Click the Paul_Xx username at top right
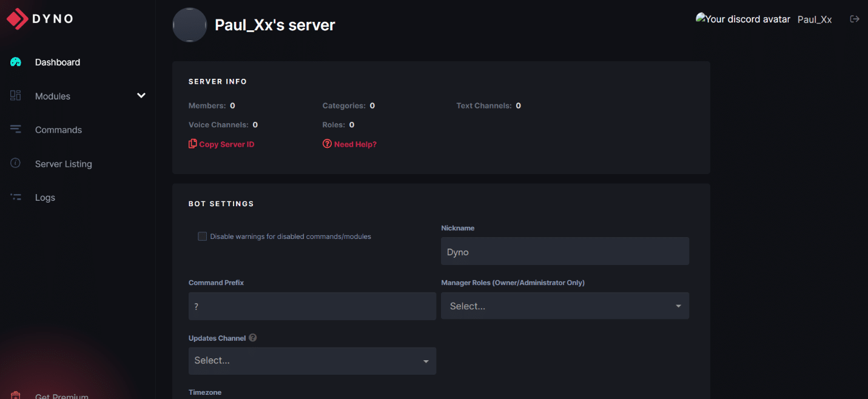This screenshot has height=399, width=868. pyautogui.click(x=814, y=19)
